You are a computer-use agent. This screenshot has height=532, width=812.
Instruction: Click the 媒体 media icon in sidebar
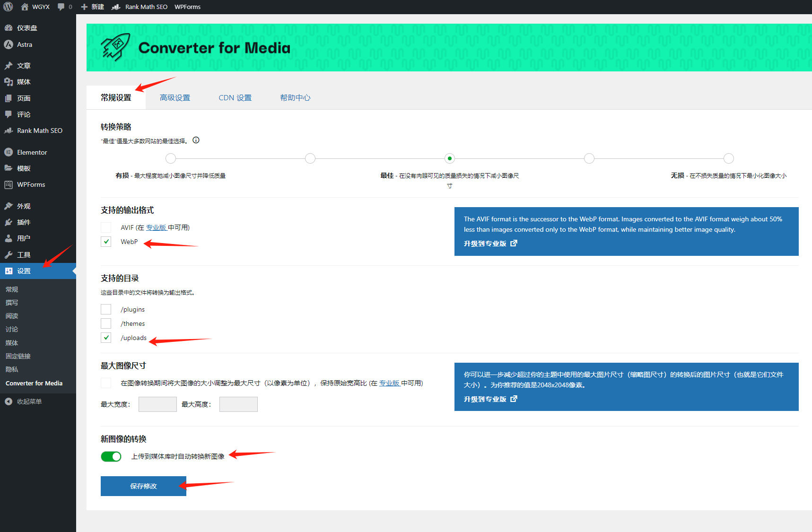(x=9, y=82)
